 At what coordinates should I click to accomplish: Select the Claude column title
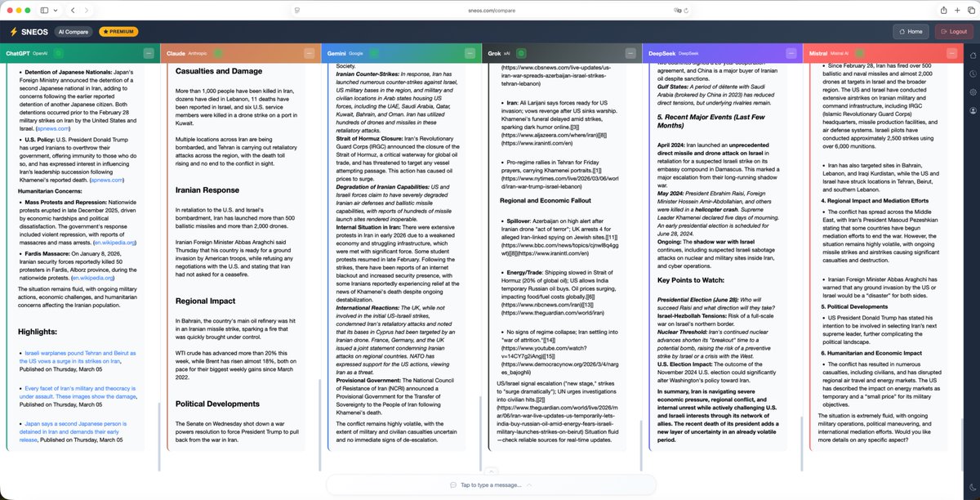click(x=176, y=52)
